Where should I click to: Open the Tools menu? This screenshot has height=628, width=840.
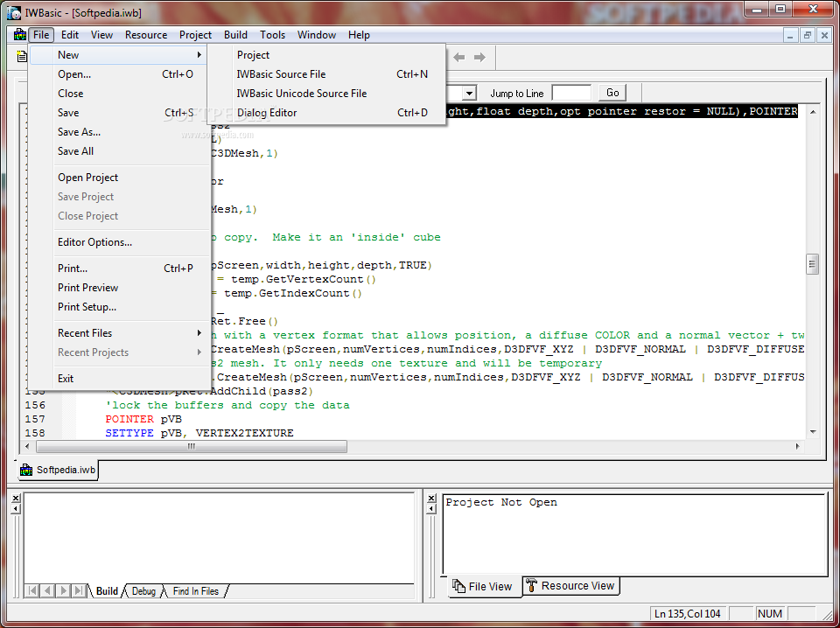tap(273, 35)
